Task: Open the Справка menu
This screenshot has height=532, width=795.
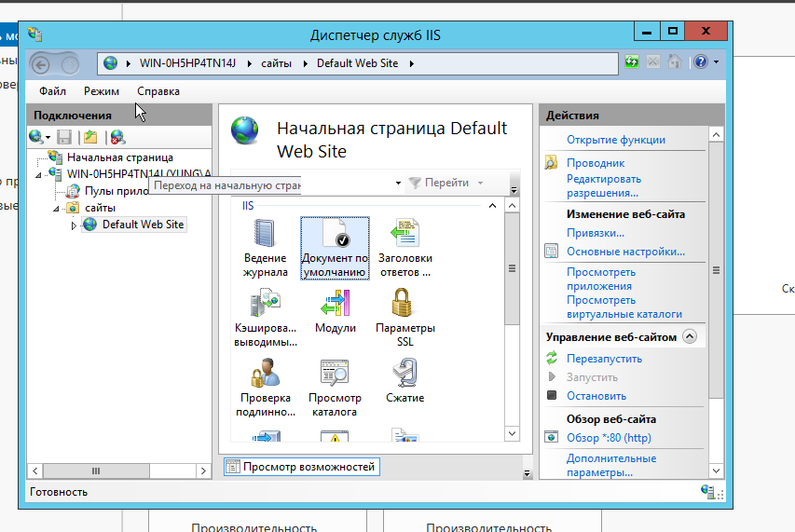Action: [158, 91]
